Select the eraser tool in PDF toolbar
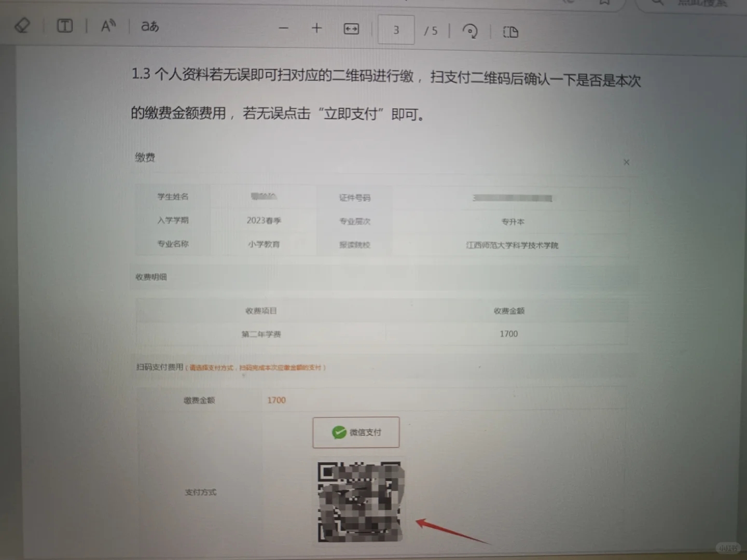Screen dimensions: 747x560 [x=22, y=25]
